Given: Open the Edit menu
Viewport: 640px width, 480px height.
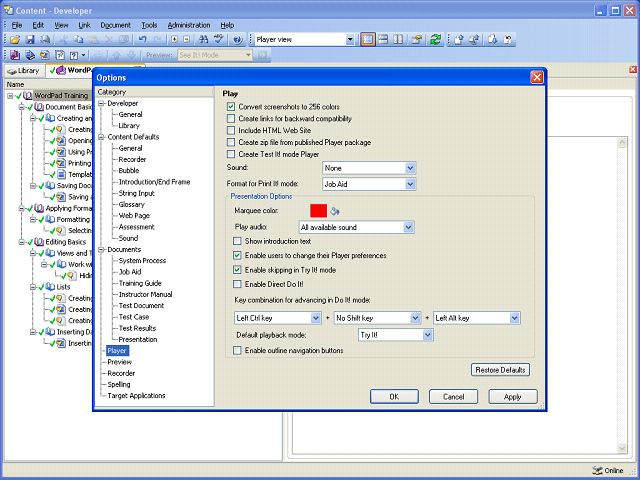Looking at the screenshot, I should (x=38, y=25).
